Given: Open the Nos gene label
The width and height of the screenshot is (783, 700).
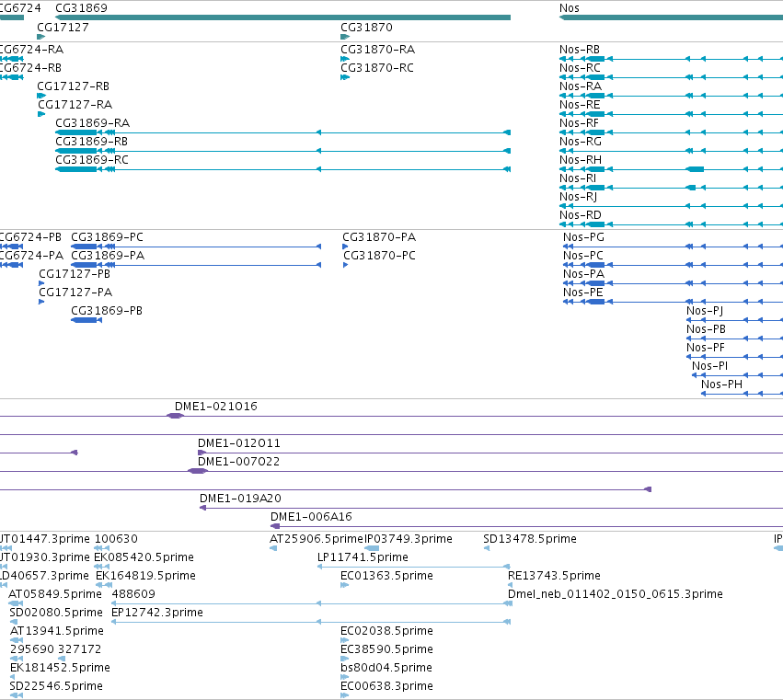Looking at the screenshot, I should coord(570,8).
